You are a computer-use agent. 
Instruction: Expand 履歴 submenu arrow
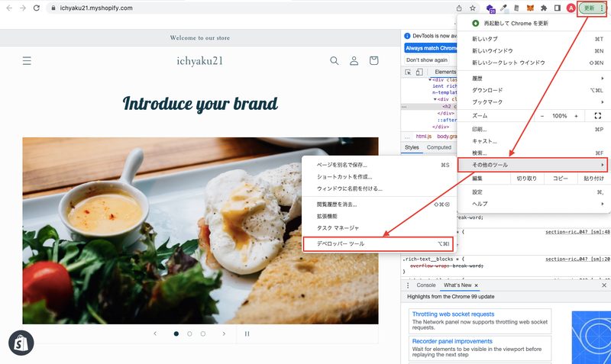[603, 79]
